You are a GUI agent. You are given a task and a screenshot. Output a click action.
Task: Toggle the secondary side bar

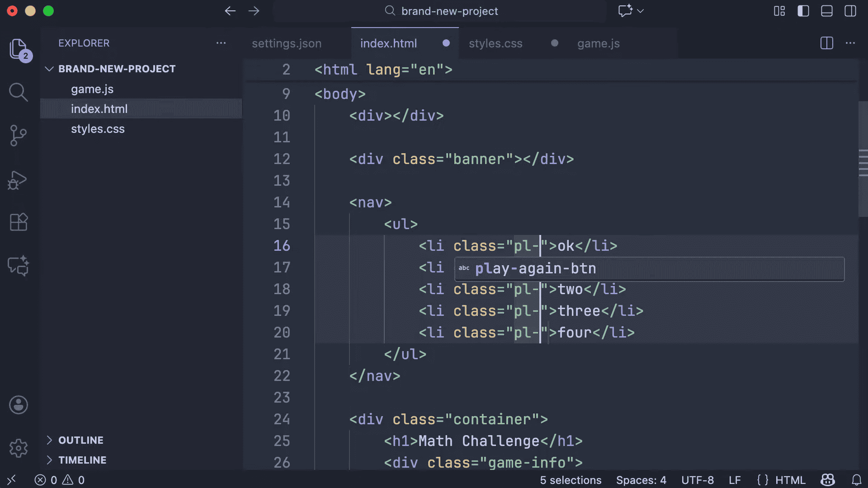(x=850, y=11)
